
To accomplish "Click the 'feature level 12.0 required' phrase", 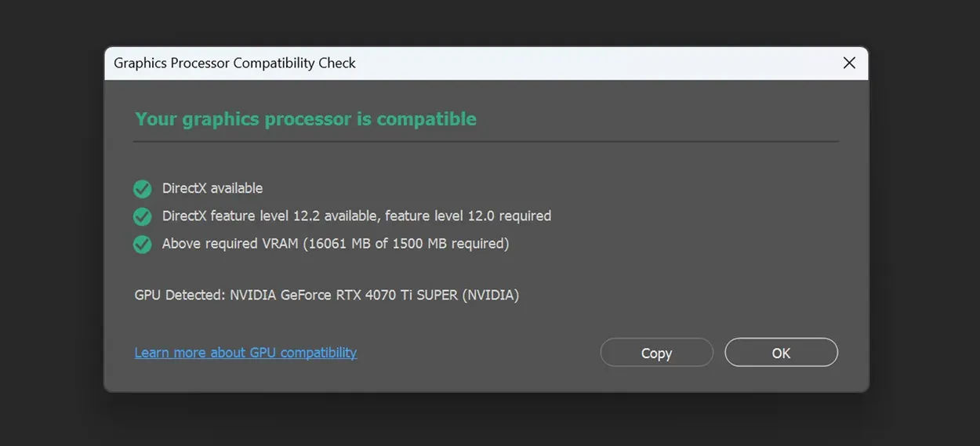I will tap(468, 216).
